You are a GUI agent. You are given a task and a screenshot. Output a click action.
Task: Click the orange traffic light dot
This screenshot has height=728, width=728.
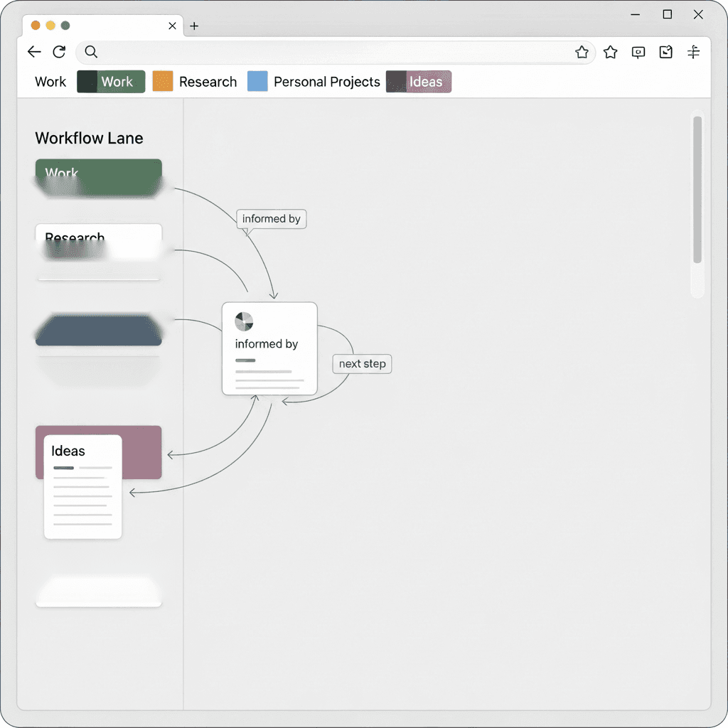tap(36, 26)
